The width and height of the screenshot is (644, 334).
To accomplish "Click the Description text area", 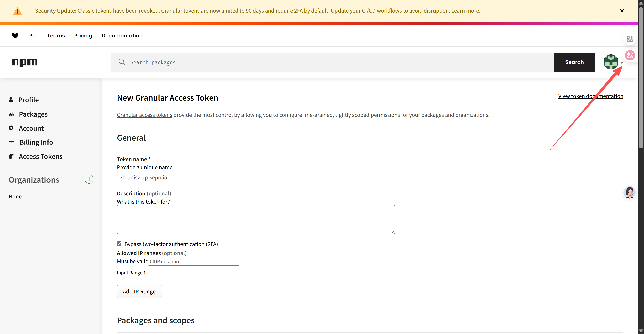I will pyautogui.click(x=256, y=219).
